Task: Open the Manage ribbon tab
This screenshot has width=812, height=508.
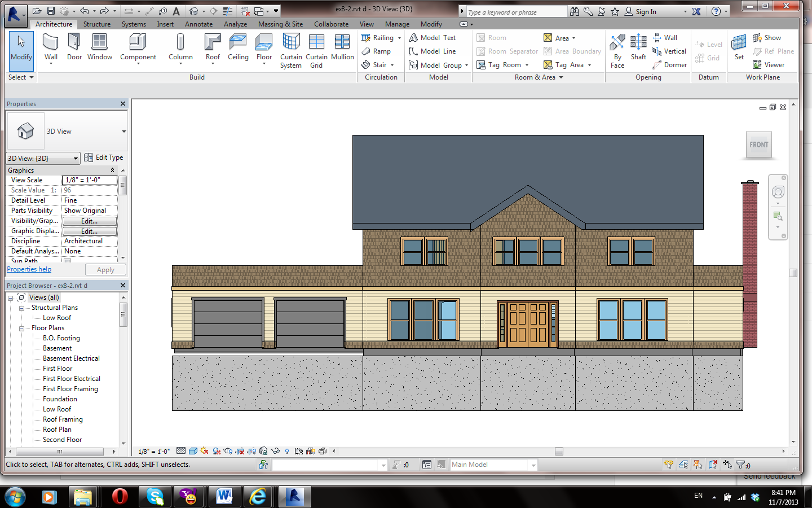Action: click(x=397, y=24)
